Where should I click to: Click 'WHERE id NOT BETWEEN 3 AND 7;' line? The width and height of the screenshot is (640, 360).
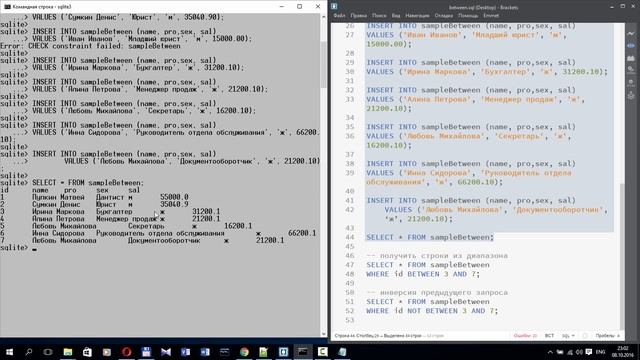[432, 311]
